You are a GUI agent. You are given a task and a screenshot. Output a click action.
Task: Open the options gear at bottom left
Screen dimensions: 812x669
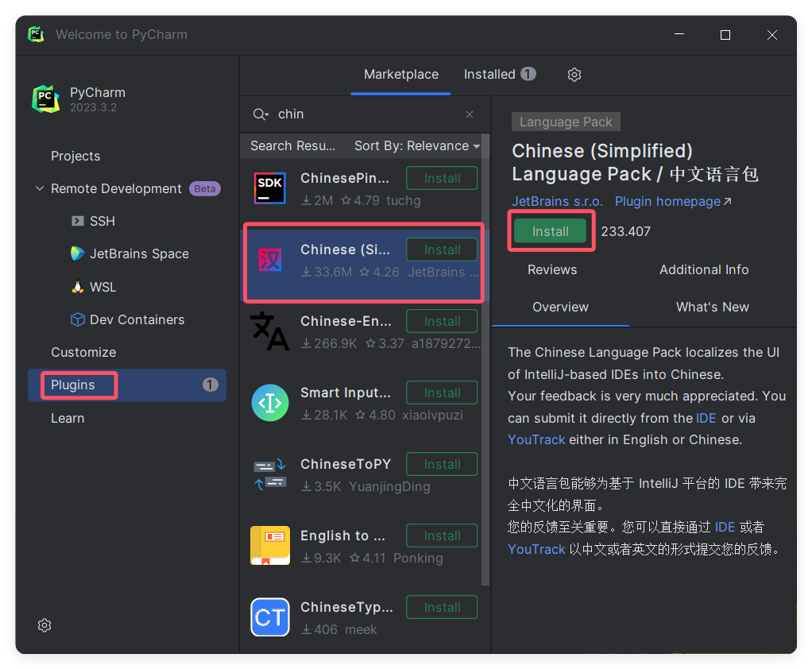[x=44, y=625]
